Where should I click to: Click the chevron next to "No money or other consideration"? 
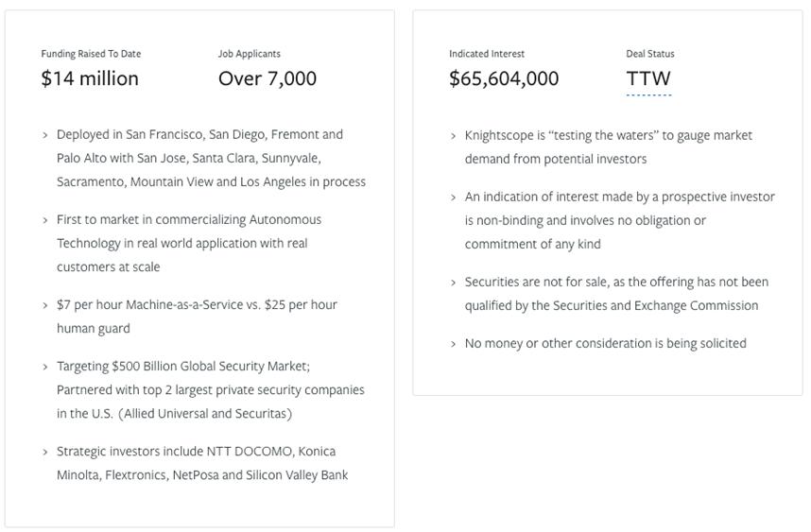tap(454, 344)
